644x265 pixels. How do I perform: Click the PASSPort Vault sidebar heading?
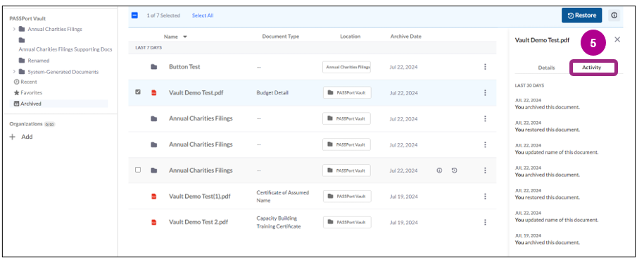(x=27, y=18)
